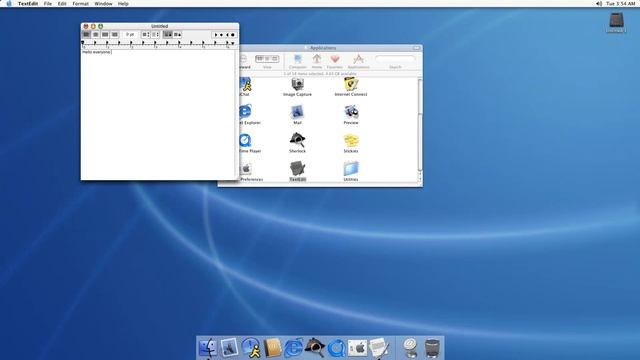The image size is (640, 360).
Task: Justify text using TextEdit alignment button
Action: coord(105,35)
